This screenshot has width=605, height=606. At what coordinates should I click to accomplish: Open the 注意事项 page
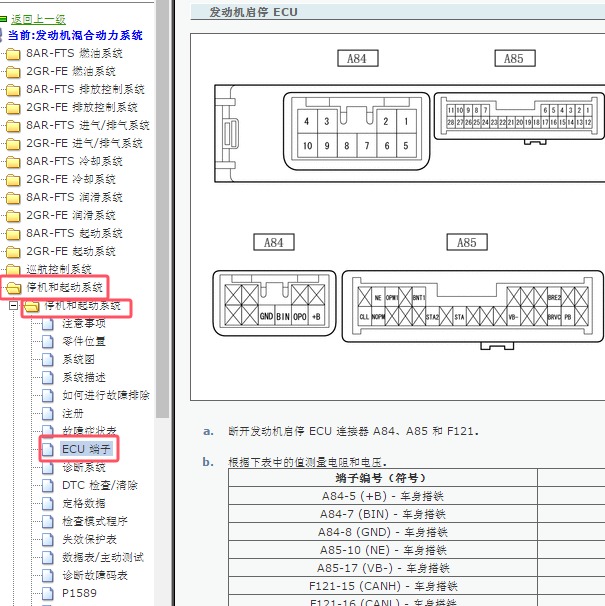pos(84,323)
